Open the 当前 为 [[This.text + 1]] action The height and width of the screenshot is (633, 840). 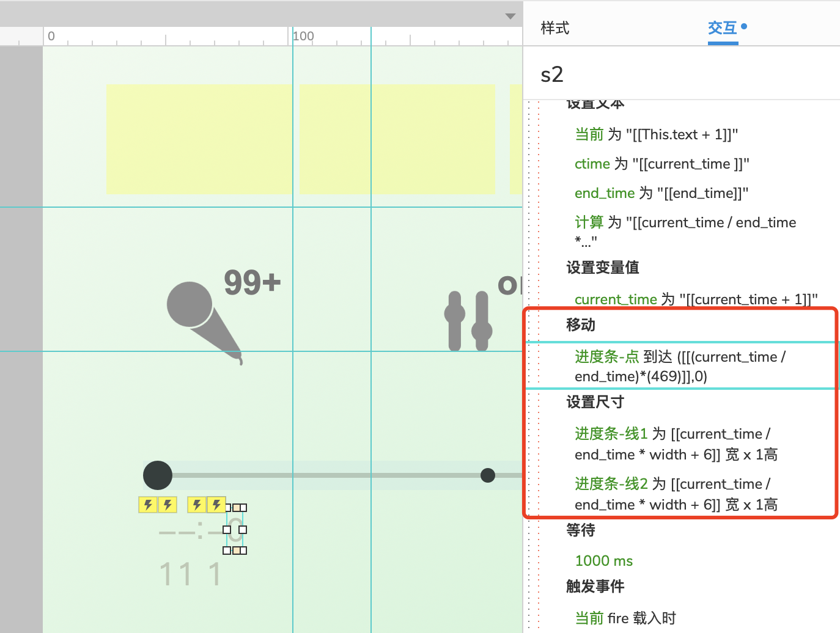click(x=657, y=134)
